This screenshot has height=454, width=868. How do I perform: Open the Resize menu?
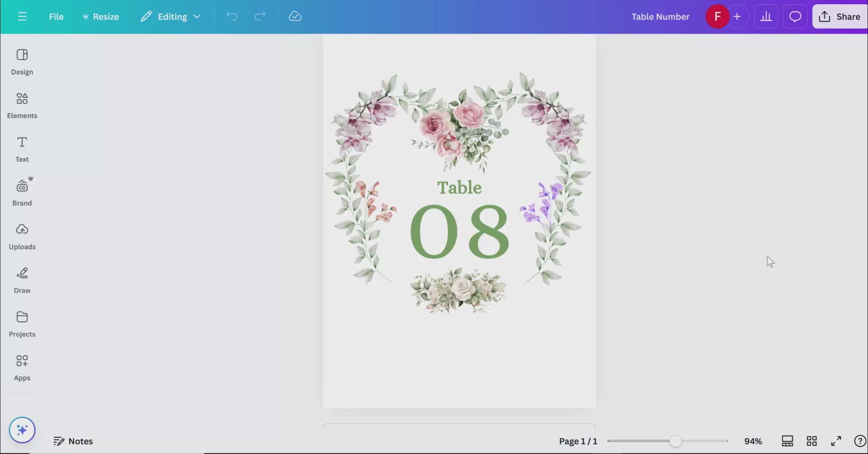[100, 17]
